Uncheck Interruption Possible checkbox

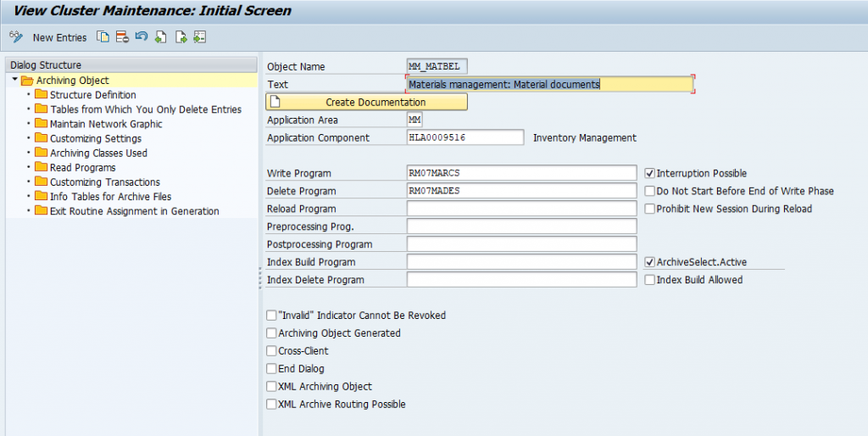click(650, 173)
